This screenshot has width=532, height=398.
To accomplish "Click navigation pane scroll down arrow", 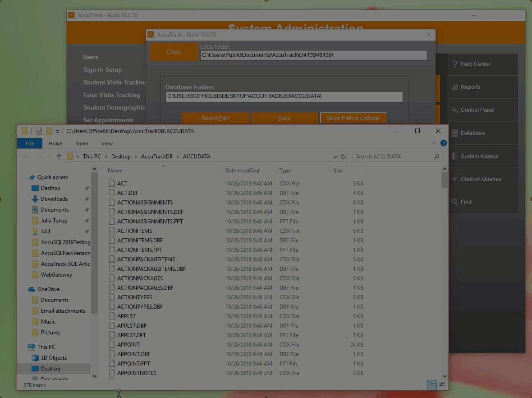I will (x=94, y=376).
